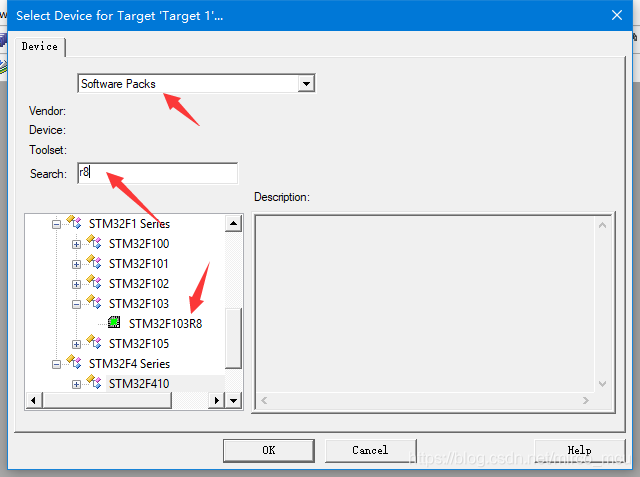Viewport: 640px width, 477px height.
Task: Click the STM32F103R8 chip icon
Action: point(114,322)
